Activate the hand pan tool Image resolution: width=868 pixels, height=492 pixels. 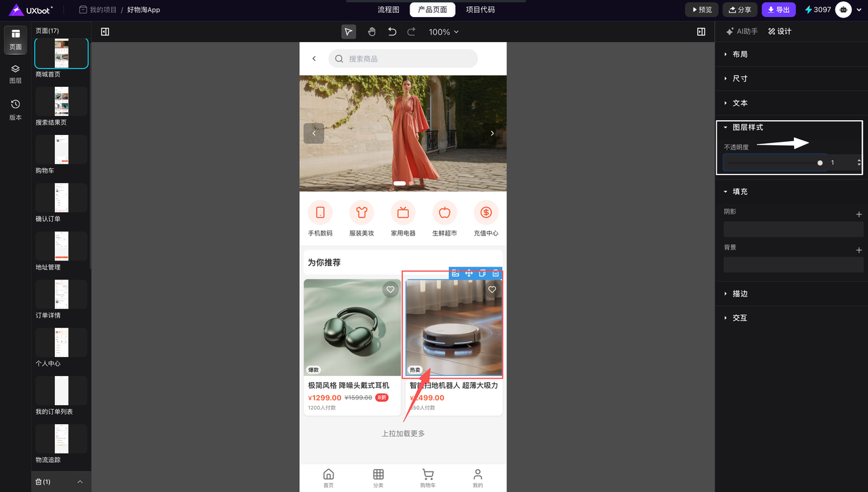[x=372, y=32]
